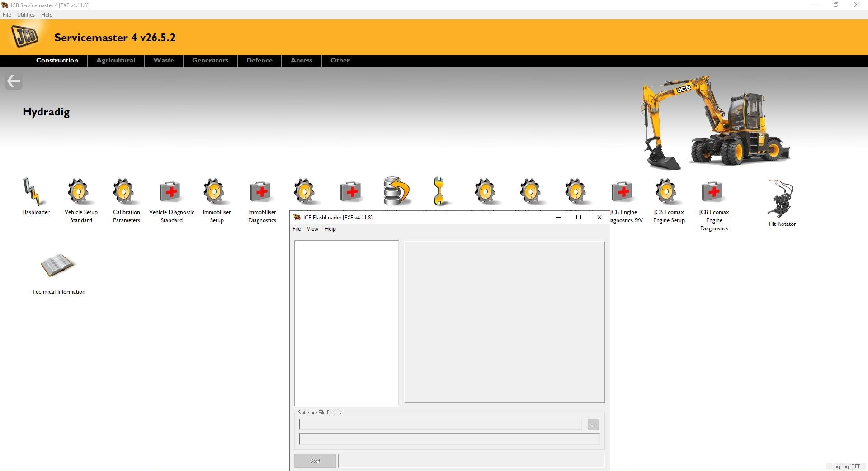Viewport: 868px width, 471px height.
Task: Click the grey details panel in FlashLoader
Action: tap(505, 322)
